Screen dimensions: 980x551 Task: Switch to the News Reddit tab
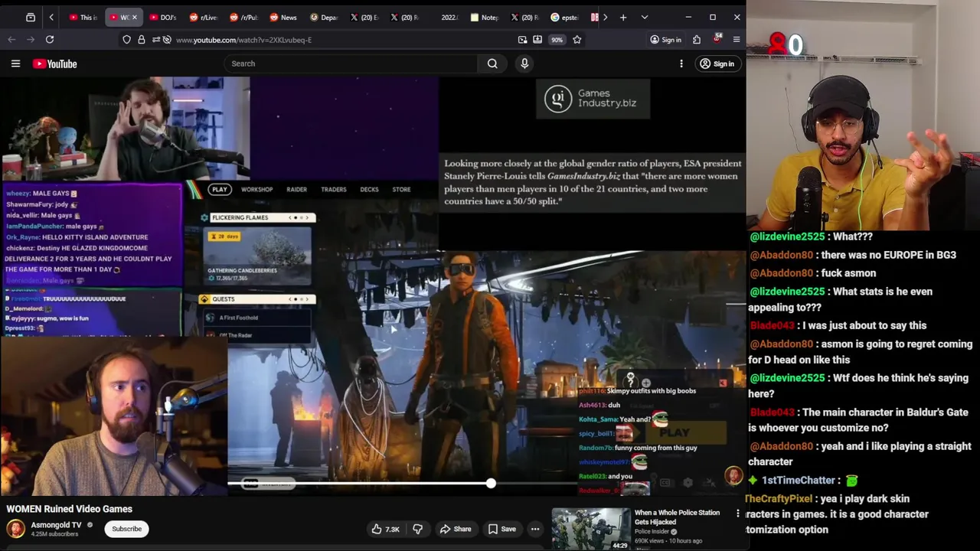point(283,17)
